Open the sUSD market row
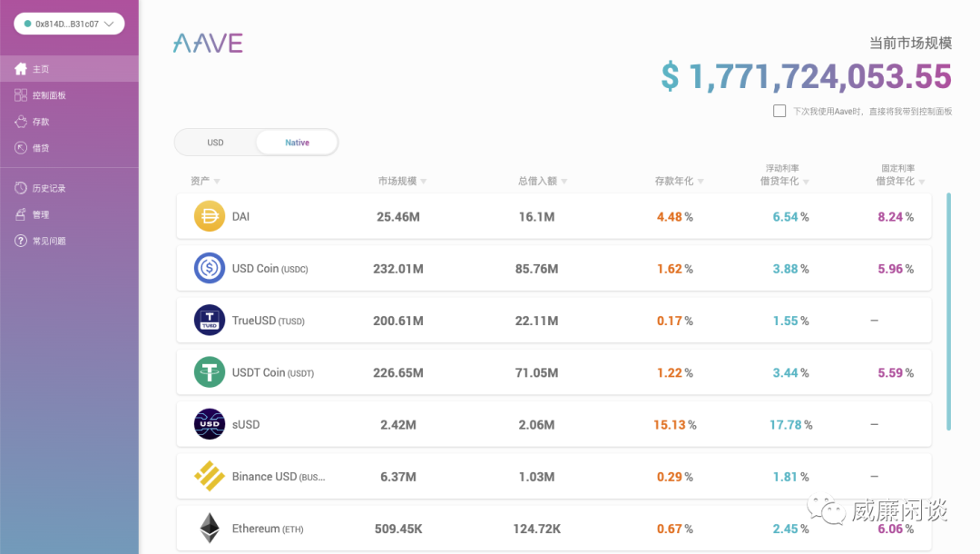 pyautogui.click(x=554, y=424)
